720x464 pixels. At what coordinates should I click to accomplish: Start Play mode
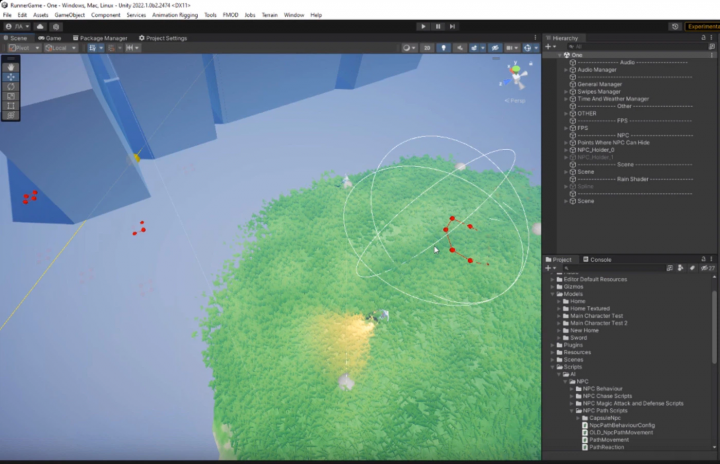point(423,27)
